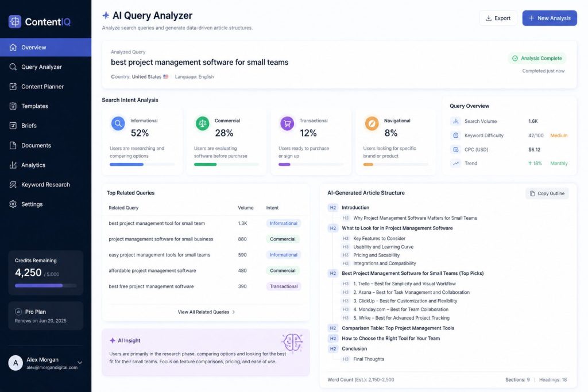This screenshot has height=392, width=588.
Task: Click the Analysis Complete checkmark icon
Action: [x=515, y=58]
